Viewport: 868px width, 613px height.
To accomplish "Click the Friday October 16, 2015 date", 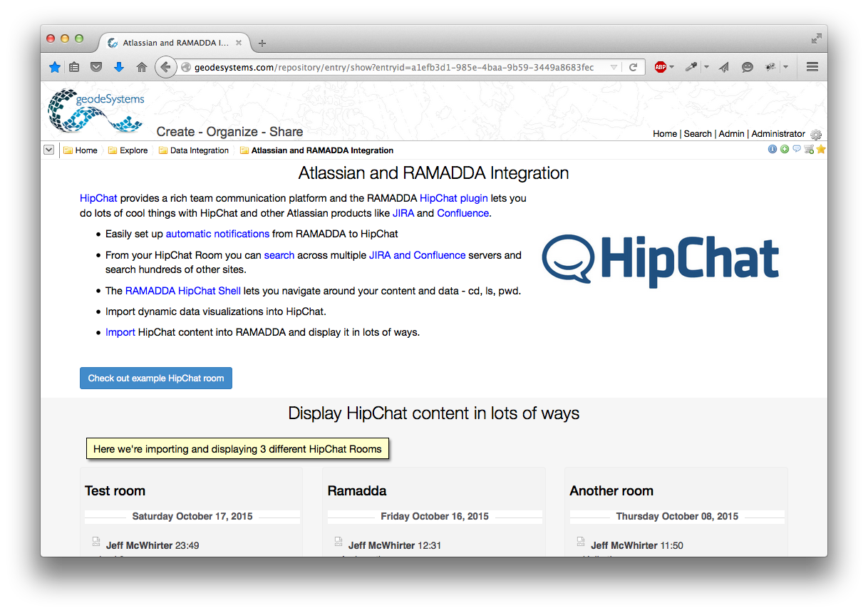I will pyautogui.click(x=435, y=516).
